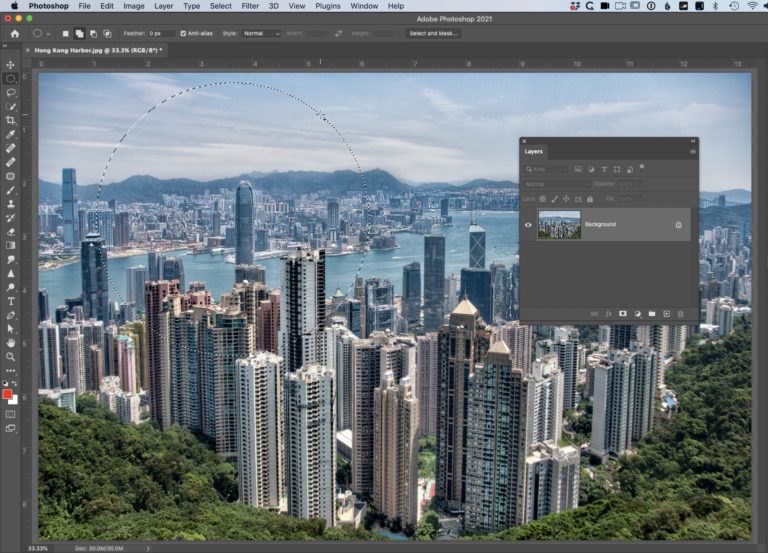Image resolution: width=768 pixels, height=553 pixels.
Task: Switch to Hong Kong Harbor.jpg document tab
Action: [x=98, y=50]
